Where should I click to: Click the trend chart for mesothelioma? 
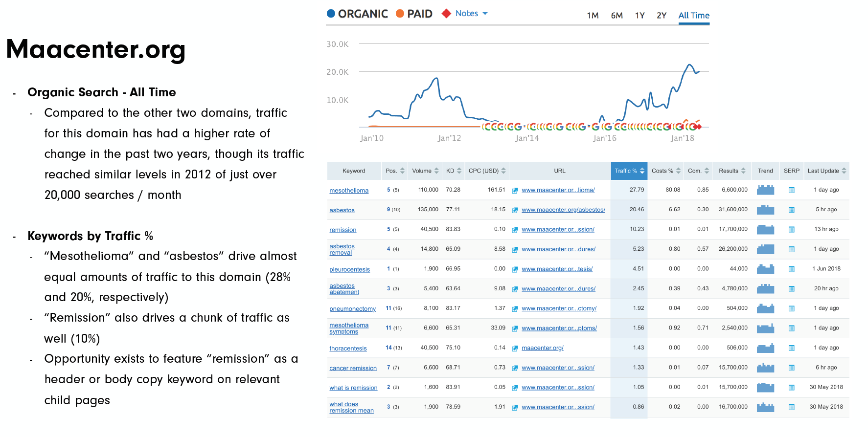click(x=765, y=190)
